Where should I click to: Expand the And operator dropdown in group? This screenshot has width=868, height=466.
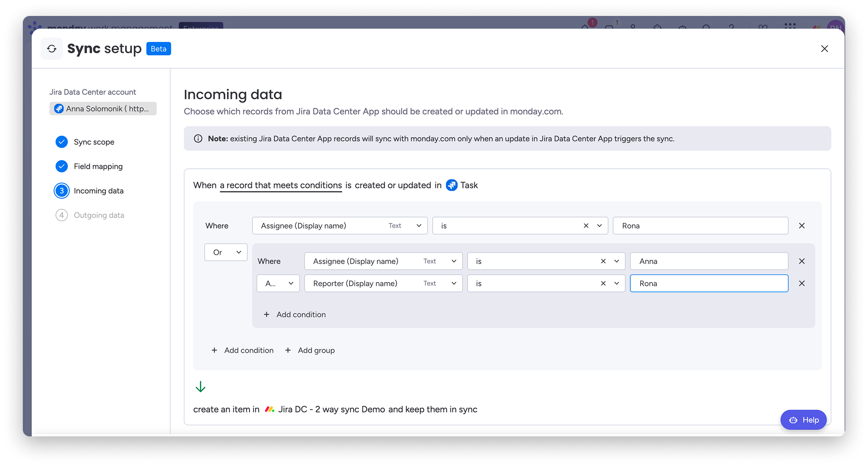tap(278, 284)
